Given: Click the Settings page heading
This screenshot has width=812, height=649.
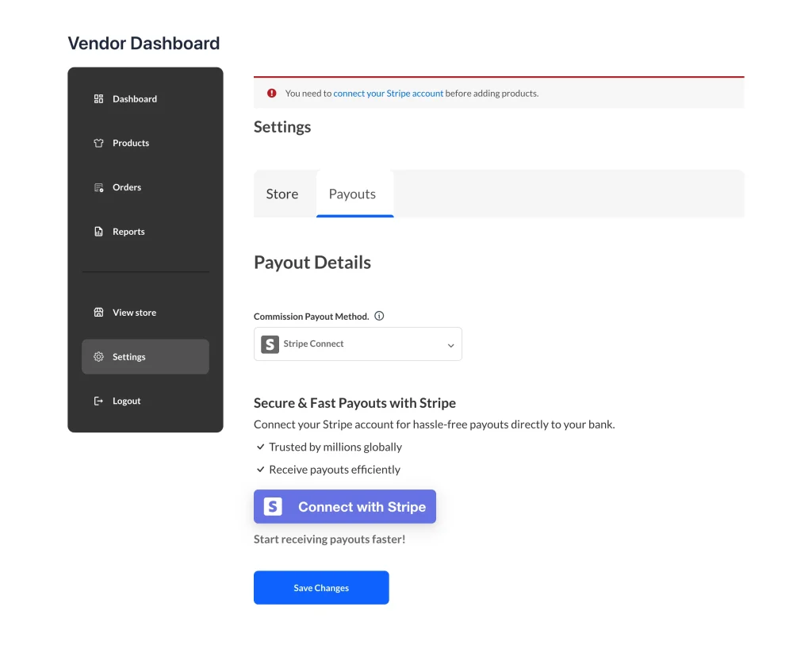Looking at the screenshot, I should 282,127.
